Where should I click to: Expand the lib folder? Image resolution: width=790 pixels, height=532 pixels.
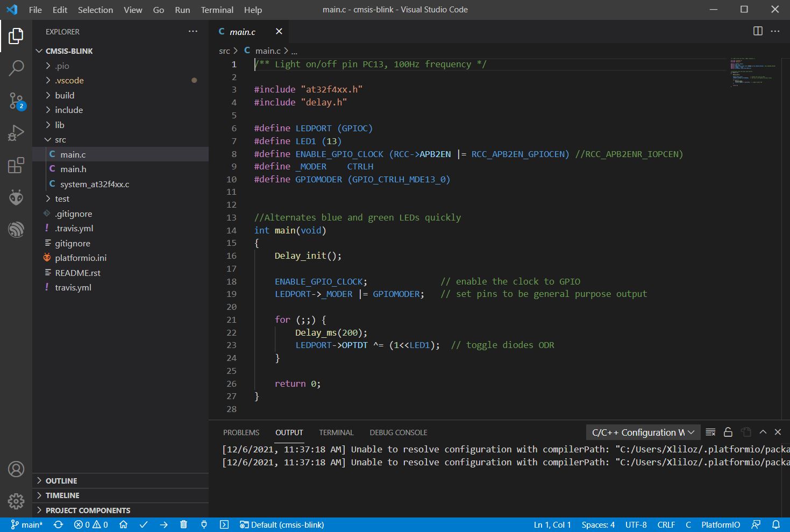click(x=120, y=125)
